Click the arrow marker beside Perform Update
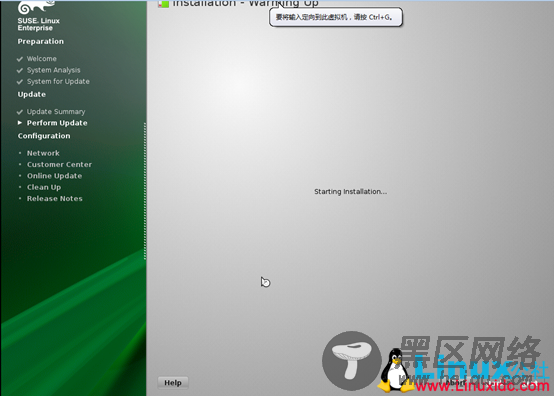Screen dimensions: 554x396 pos(20,123)
